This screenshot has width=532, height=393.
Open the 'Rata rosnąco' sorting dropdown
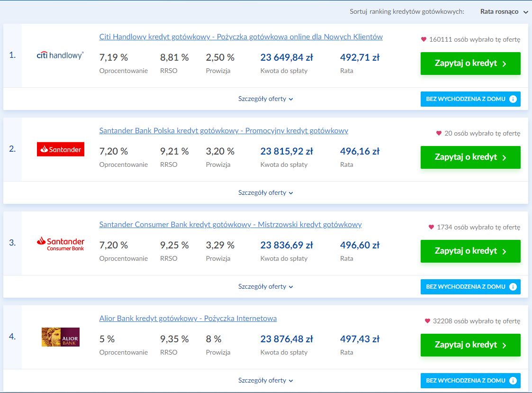pyautogui.click(x=504, y=11)
